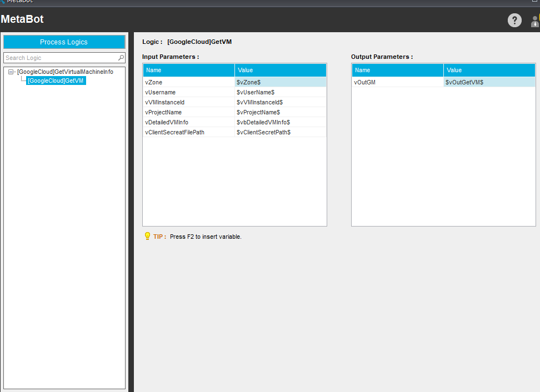Click the lightbulb TIP icon
This screenshot has height=392, width=540.
[147, 236]
